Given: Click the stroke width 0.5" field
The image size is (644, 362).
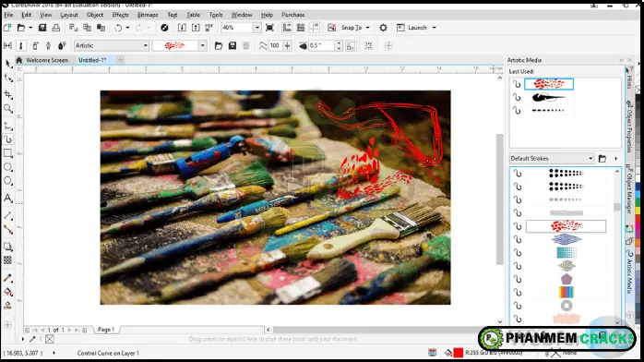Looking at the screenshot, I should tap(321, 45).
